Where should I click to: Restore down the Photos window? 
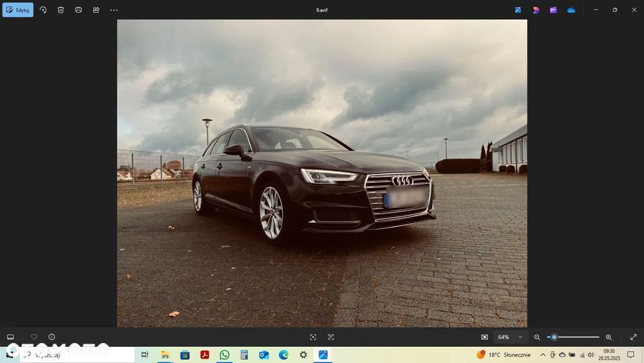615,10
